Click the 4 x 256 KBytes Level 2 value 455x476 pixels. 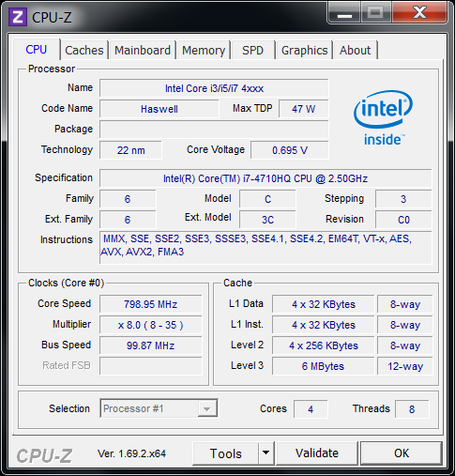point(324,345)
